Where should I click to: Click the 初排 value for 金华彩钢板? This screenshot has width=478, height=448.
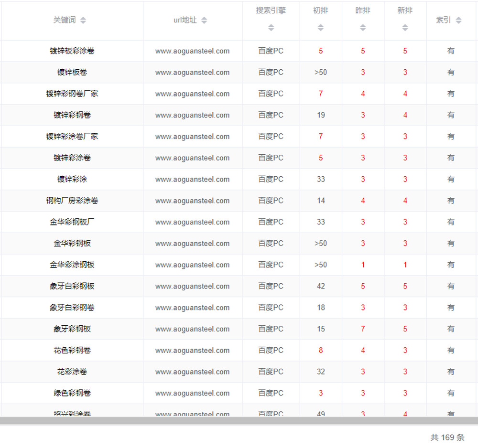coord(321,244)
